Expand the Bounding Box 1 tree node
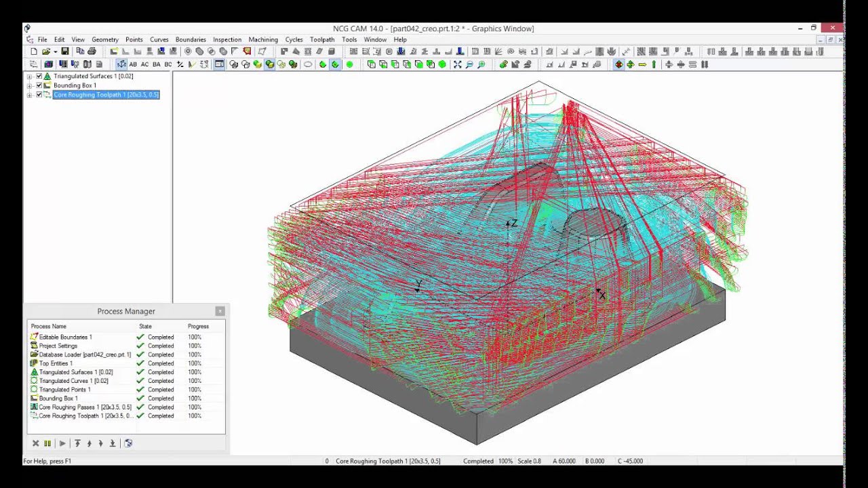Screen dimensions: 868x488 coord(29,85)
